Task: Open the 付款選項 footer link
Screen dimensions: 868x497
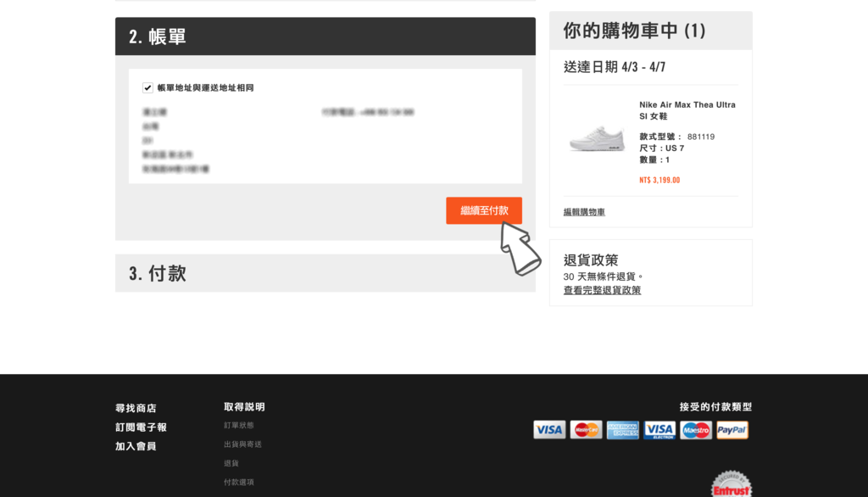Action: (x=238, y=482)
